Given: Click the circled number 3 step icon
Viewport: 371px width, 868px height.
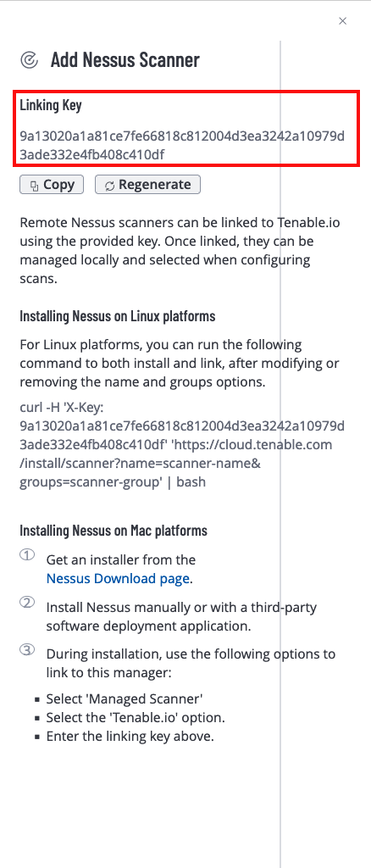Looking at the screenshot, I should [28, 648].
